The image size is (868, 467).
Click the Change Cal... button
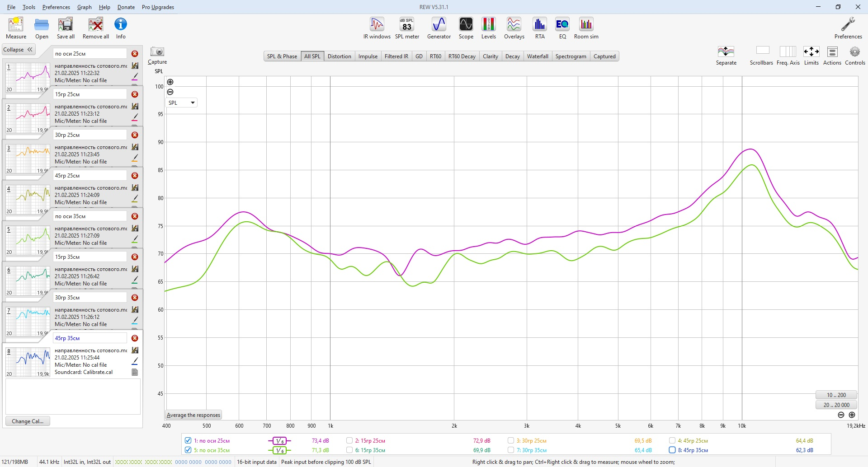pos(28,421)
